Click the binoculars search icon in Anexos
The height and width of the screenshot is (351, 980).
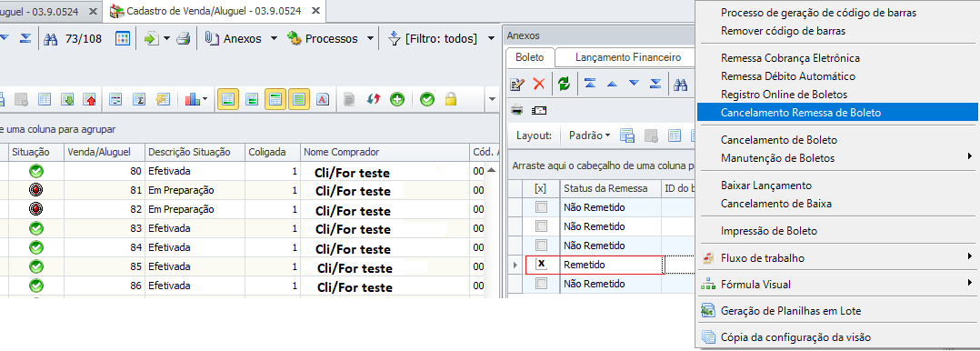point(681,84)
